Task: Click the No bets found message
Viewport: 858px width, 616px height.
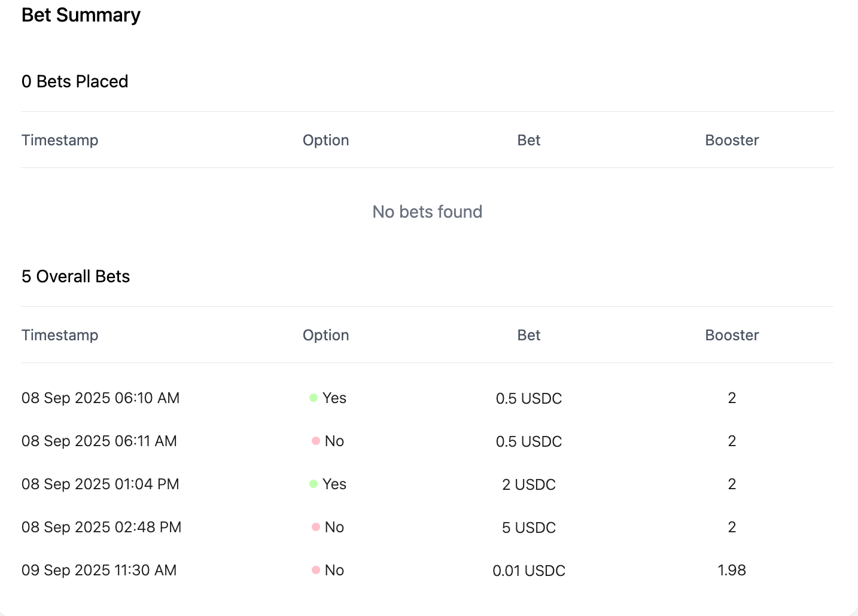Action: 427,212
